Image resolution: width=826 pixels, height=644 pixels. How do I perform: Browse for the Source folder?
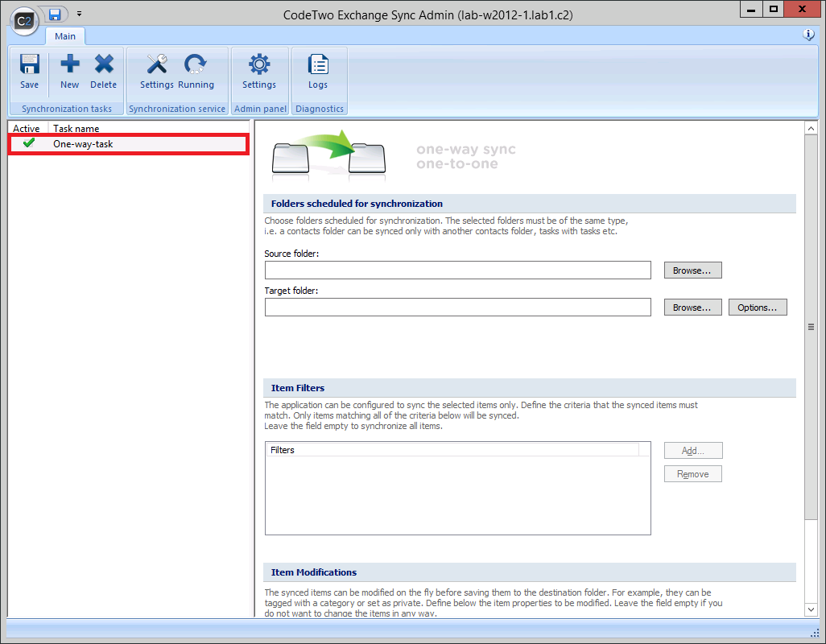(692, 270)
